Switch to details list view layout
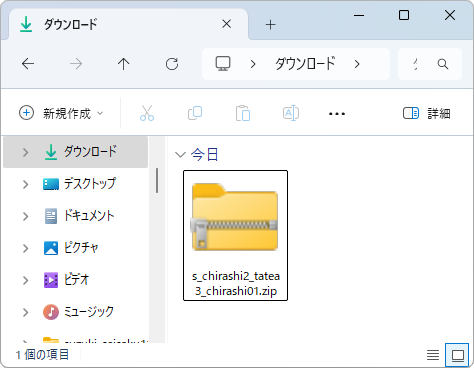Image resolution: width=474 pixels, height=368 pixels. [433, 355]
